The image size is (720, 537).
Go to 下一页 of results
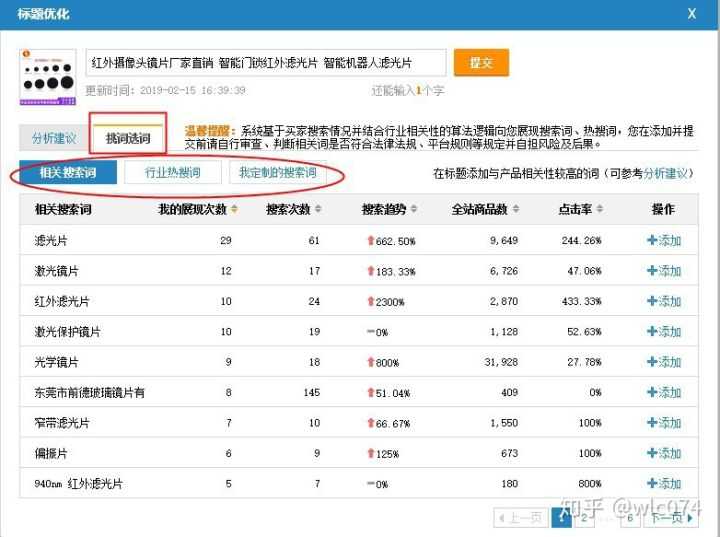(x=673, y=518)
